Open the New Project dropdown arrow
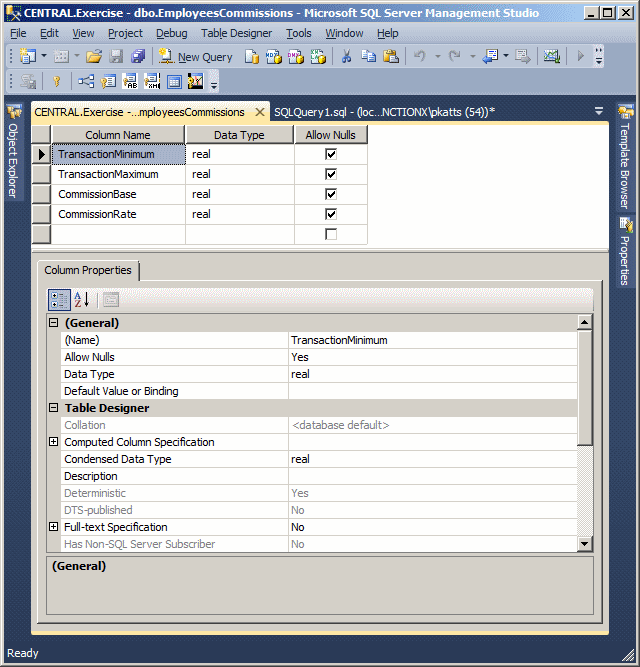Screen dimensions: 640x667 tap(44, 56)
